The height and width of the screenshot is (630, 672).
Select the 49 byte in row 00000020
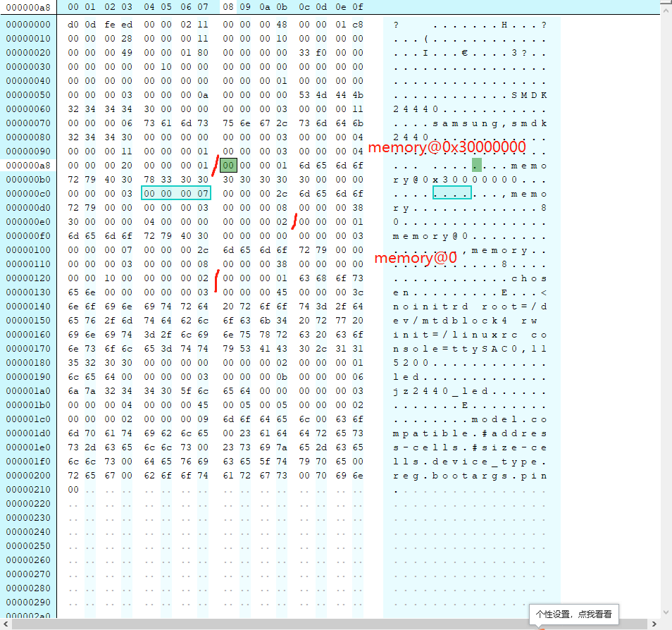(126, 53)
